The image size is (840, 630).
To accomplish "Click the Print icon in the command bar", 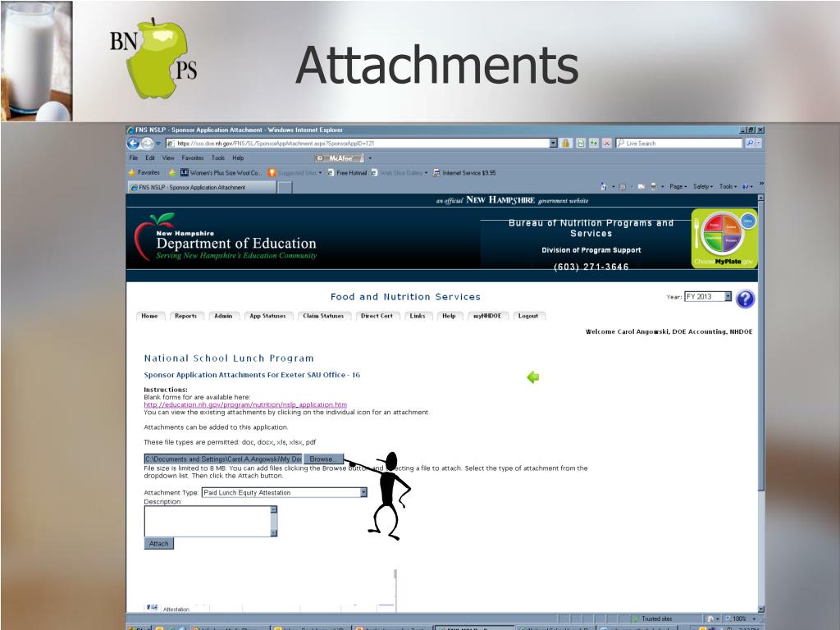I will coord(654,186).
